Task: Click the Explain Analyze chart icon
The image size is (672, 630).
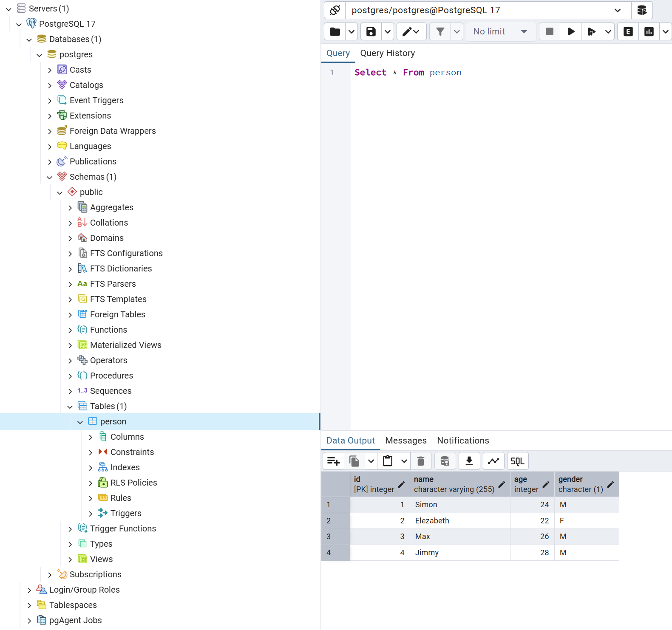Action: 649,31
